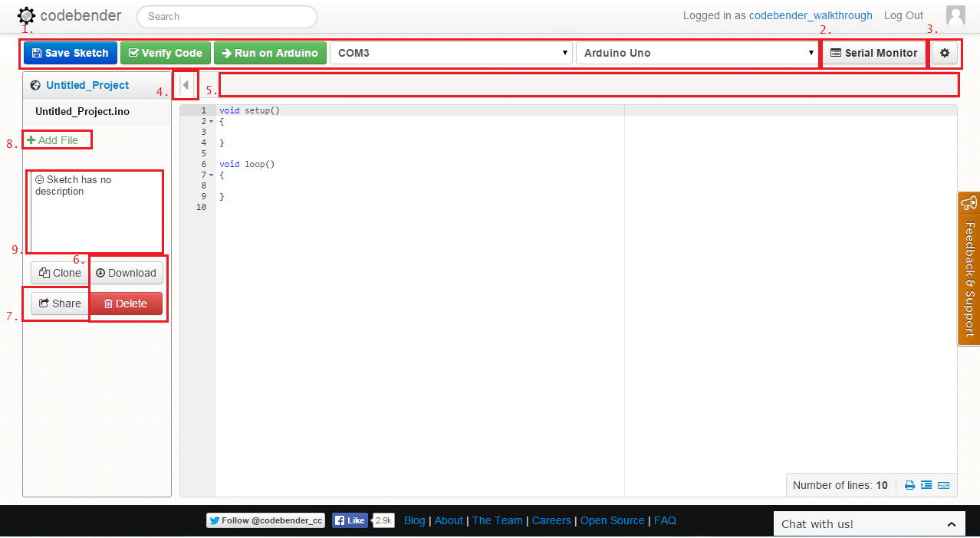
Task: Fold the setup function at line 2
Action: pos(211,121)
